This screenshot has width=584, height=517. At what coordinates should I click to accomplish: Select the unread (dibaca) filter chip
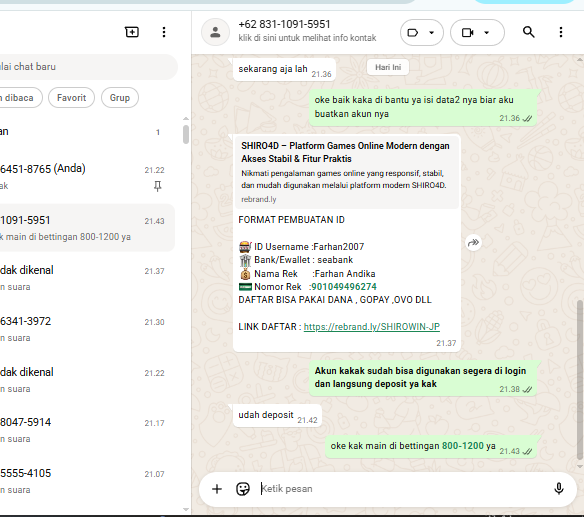(20, 98)
